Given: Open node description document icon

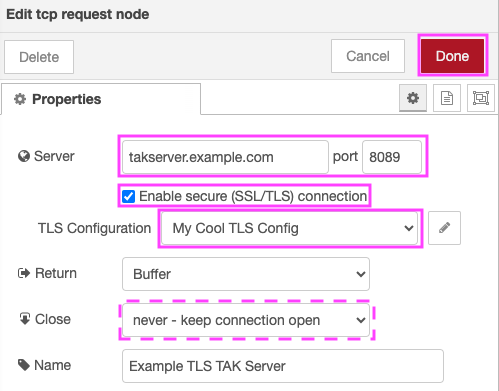Looking at the screenshot, I should point(447,98).
